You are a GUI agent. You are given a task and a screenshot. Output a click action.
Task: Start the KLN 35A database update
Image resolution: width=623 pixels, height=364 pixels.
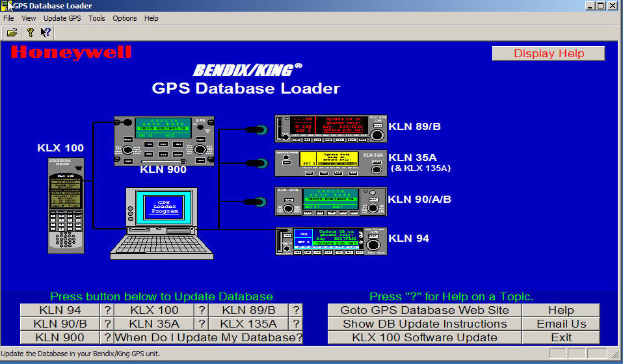click(x=154, y=324)
